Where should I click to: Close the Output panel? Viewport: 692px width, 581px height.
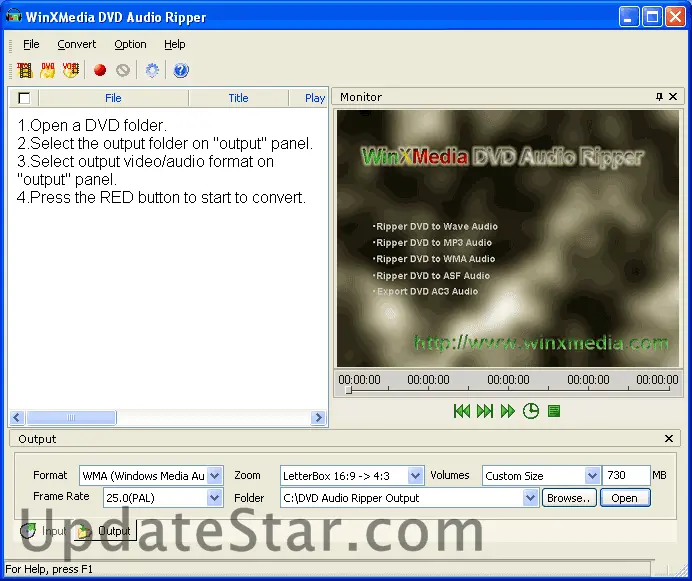pyautogui.click(x=669, y=438)
